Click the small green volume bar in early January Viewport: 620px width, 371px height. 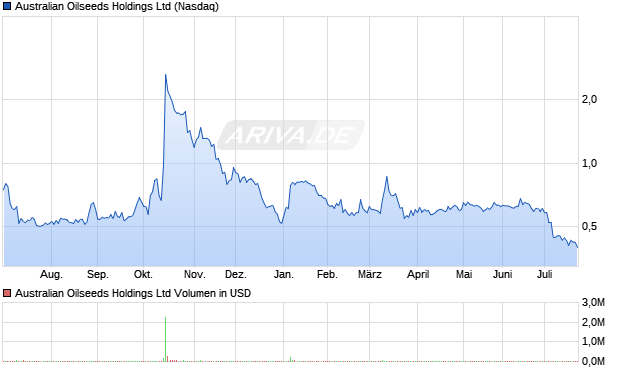pos(291,359)
